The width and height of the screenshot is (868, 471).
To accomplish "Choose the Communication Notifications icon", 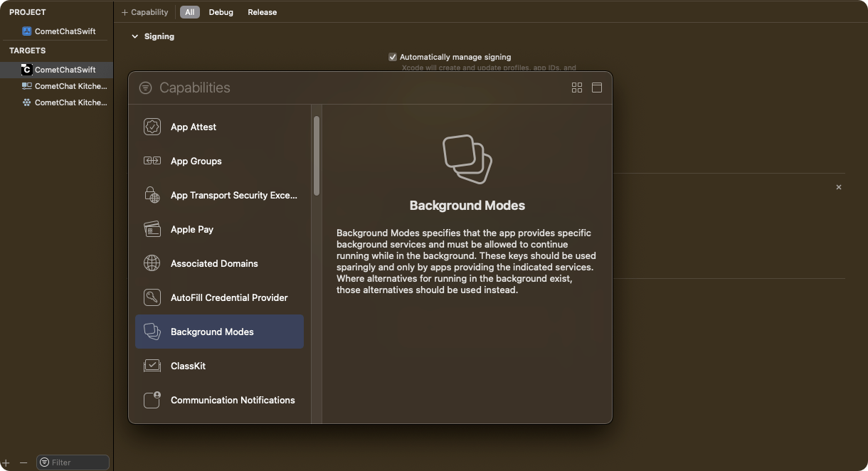I will pos(152,400).
